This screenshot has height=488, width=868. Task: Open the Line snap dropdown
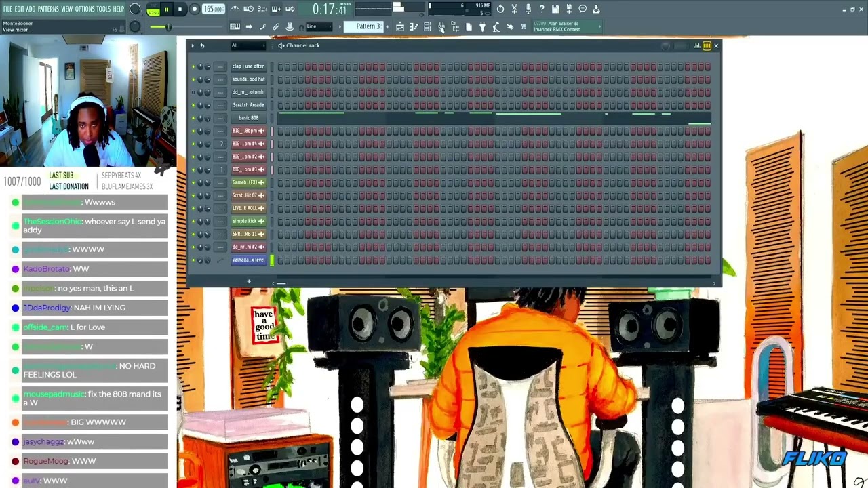pyautogui.click(x=319, y=26)
